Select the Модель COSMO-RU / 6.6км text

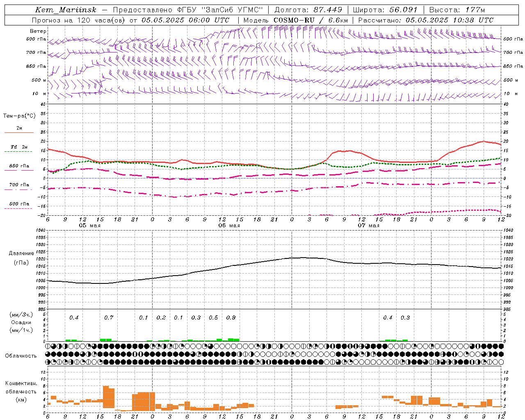click(x=296, y=20)
